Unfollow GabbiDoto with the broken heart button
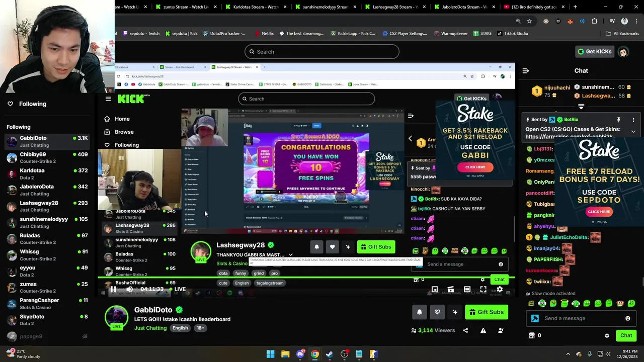This screenshot has height=362, width=644. coord(437,312)
